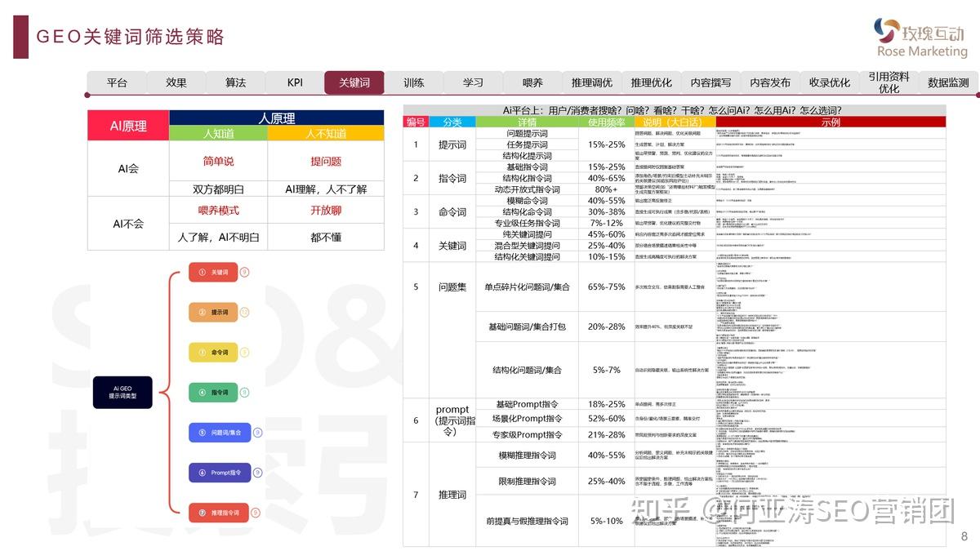The width and height of the screenshot is (980, 551).
Task: Click the Ai GEO 提示词类型 root node
Action: click(x=122, y=392)
